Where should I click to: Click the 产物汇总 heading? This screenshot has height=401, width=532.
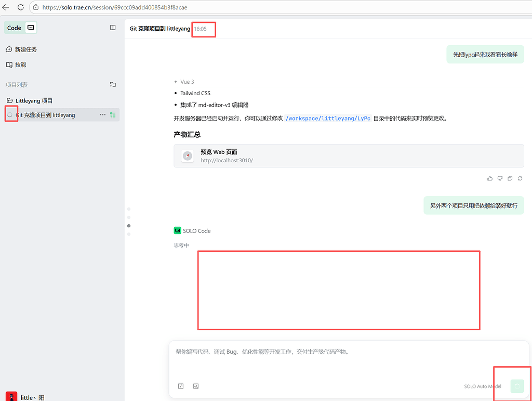pyautogui.click(x=187, y=135)
